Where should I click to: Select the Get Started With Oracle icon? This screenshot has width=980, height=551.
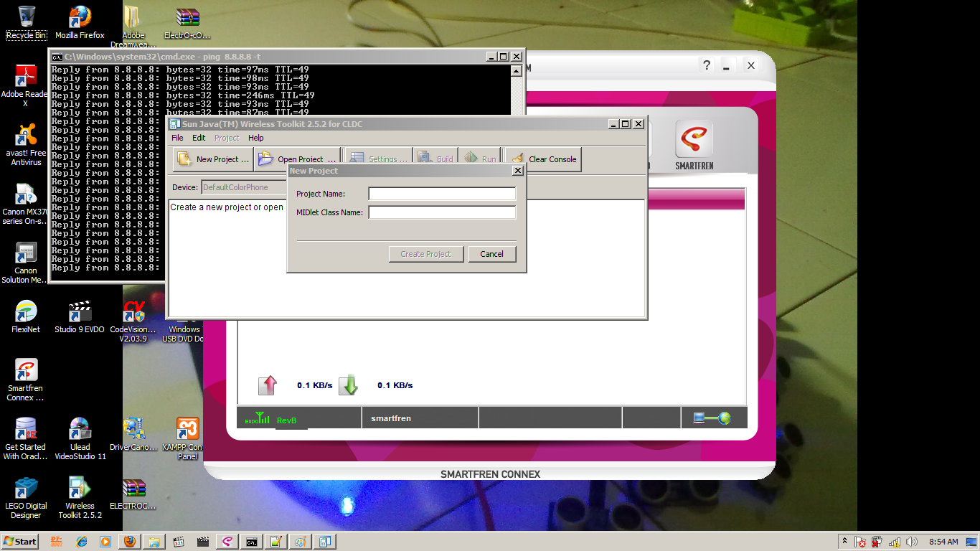(x=26, y=438)
